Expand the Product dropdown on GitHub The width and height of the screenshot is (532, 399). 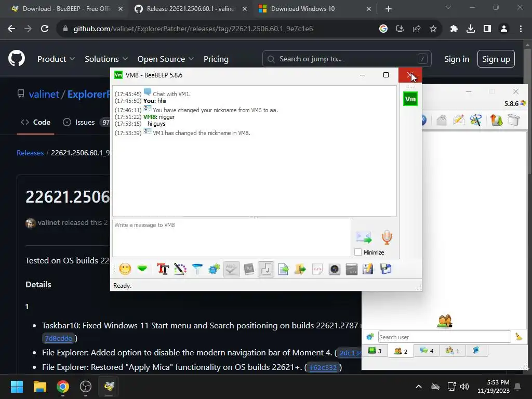click(56, 59)
